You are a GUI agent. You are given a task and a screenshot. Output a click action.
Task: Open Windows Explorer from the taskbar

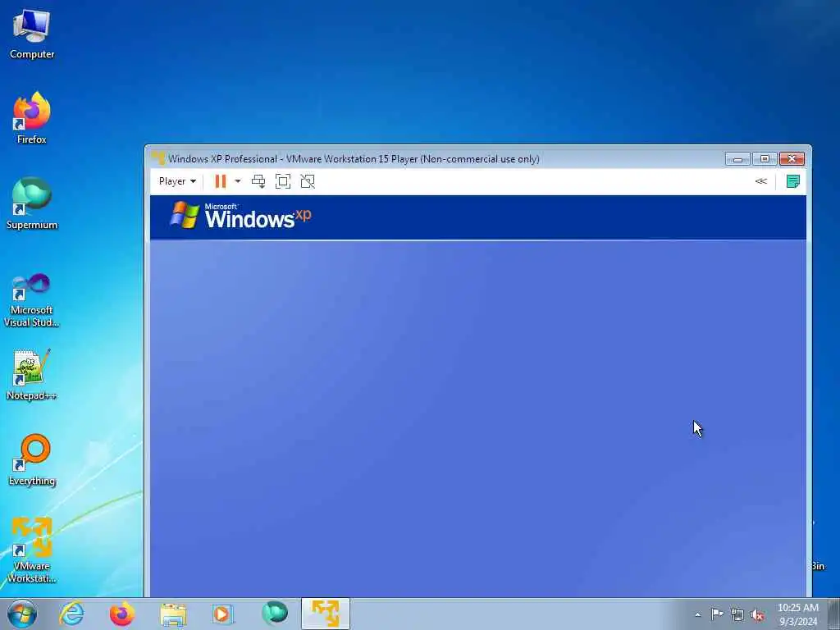173,614
